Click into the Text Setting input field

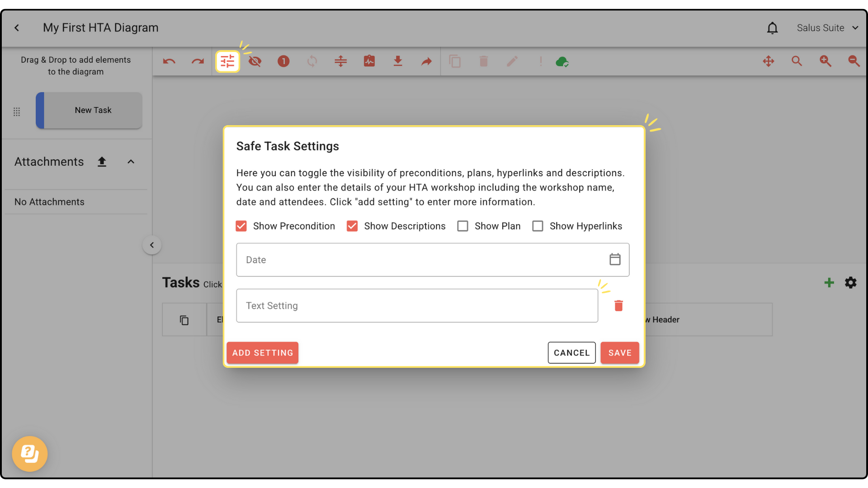[416, 306]
